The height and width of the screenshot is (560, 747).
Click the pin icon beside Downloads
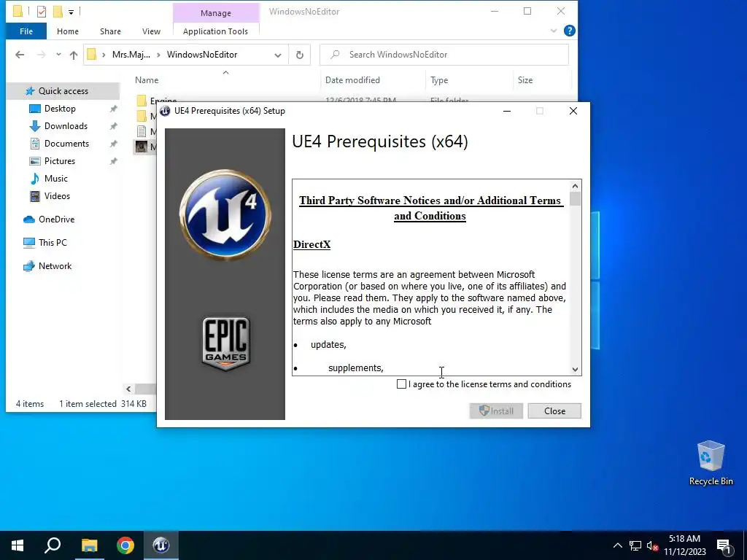113,126
